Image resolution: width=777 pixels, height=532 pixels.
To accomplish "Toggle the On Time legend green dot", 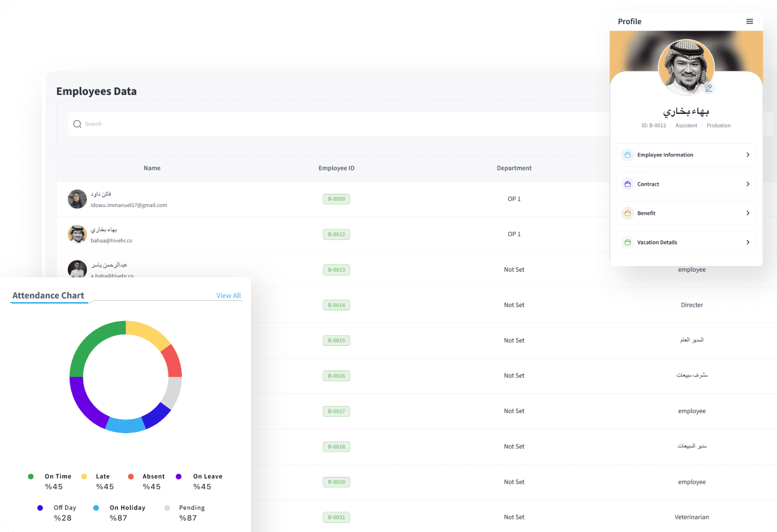I will [x=30, y=476].
